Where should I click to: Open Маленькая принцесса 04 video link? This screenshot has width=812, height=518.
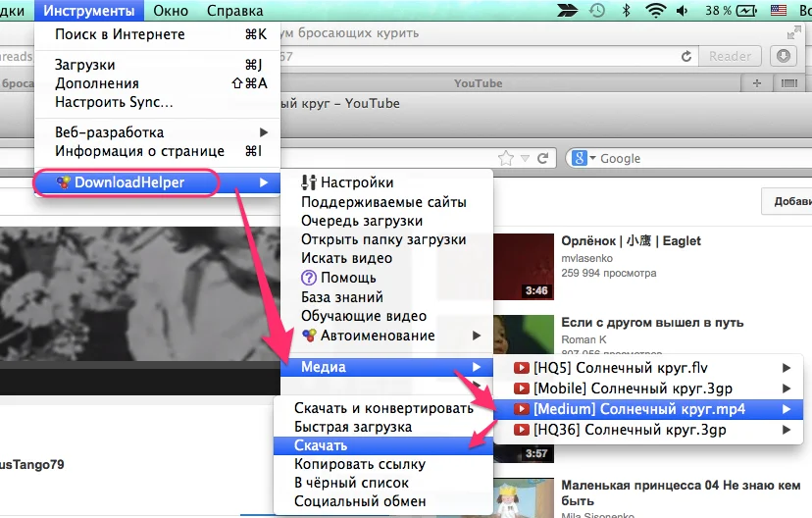(681, 492)
